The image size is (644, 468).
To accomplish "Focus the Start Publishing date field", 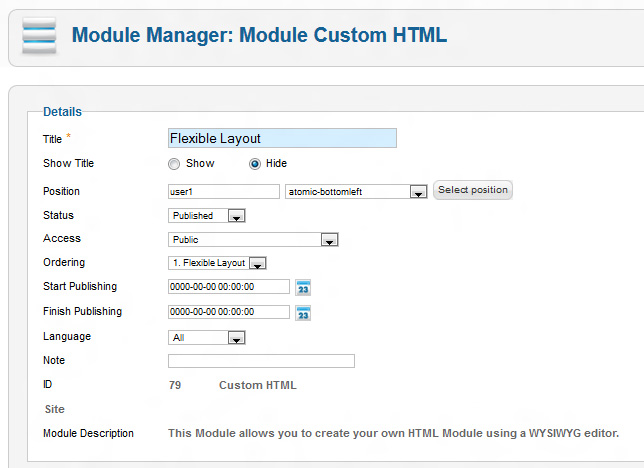I will [x=229, y=287].
